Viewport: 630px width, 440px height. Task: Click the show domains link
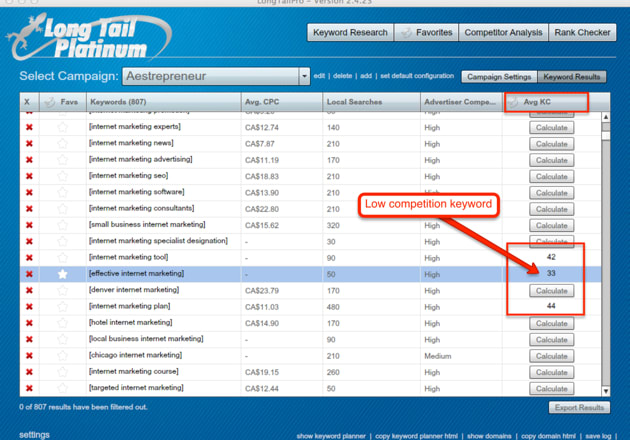point(489,436)
